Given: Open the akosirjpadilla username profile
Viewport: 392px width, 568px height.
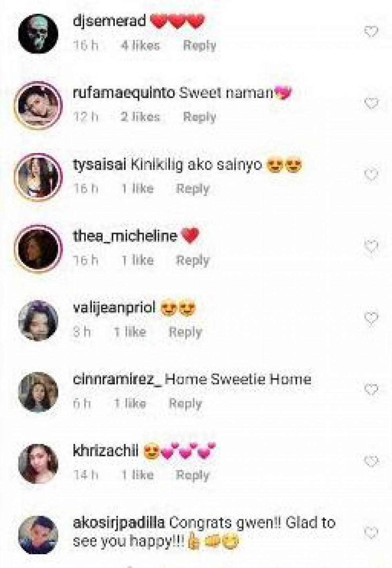Looking at the screenshot, I should pos(120,523).
